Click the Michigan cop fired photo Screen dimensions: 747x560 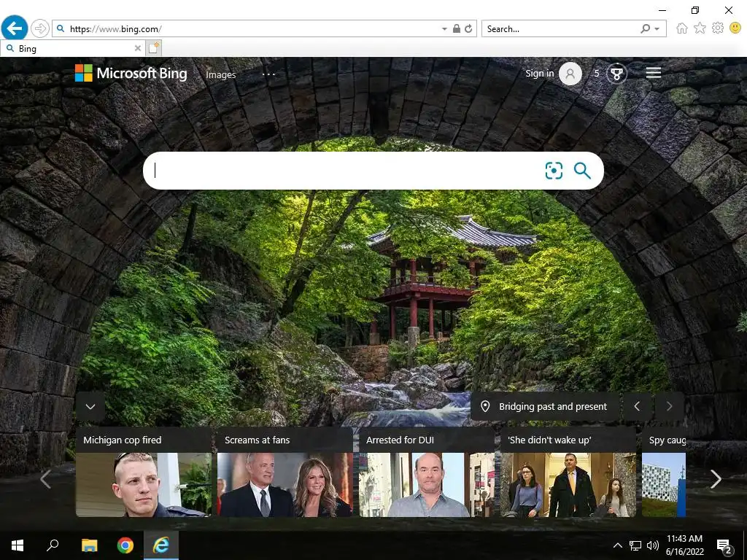tap(144, 484)
